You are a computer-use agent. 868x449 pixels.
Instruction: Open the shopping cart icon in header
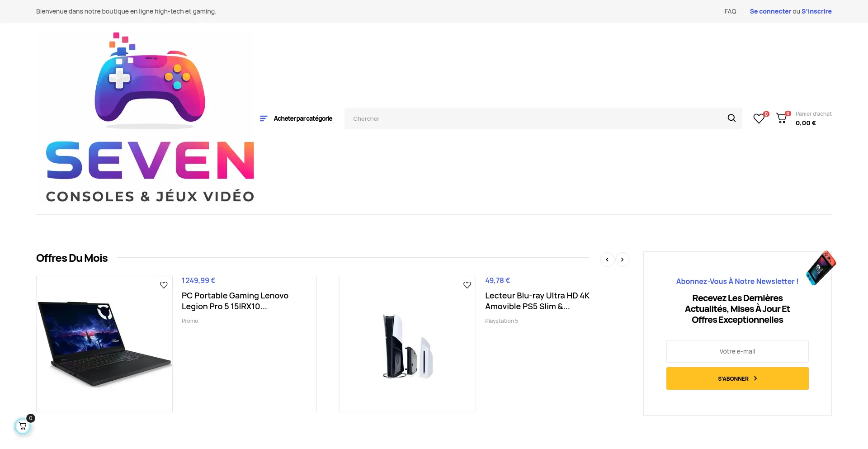(x=782, y=118)
